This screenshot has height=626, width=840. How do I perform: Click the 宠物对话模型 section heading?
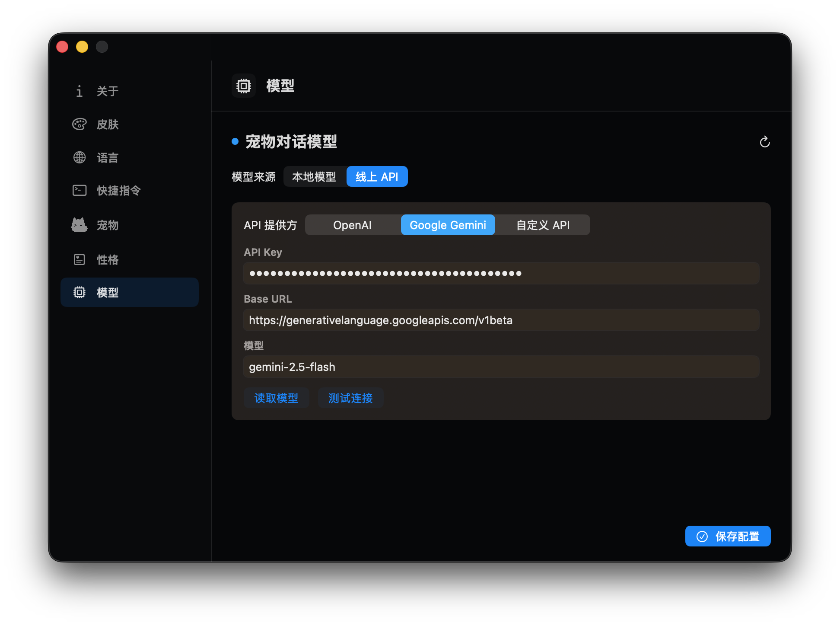[291, 141]
